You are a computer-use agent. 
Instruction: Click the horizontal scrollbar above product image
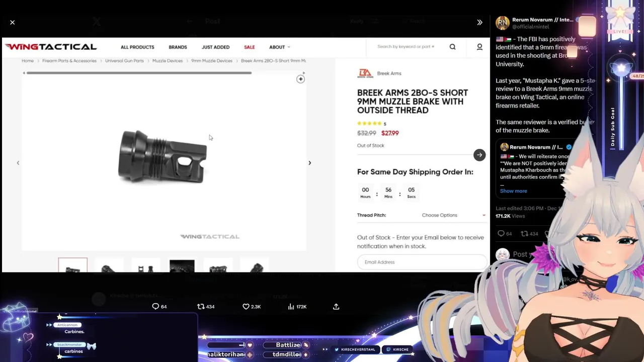point(139,73)
